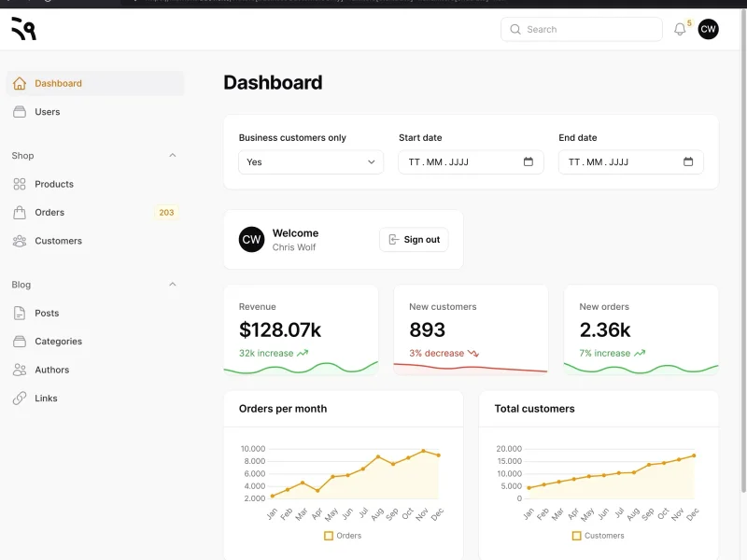Open the Links chain icon in sidebar
The image size is (747, 560).
click(19, 399)
